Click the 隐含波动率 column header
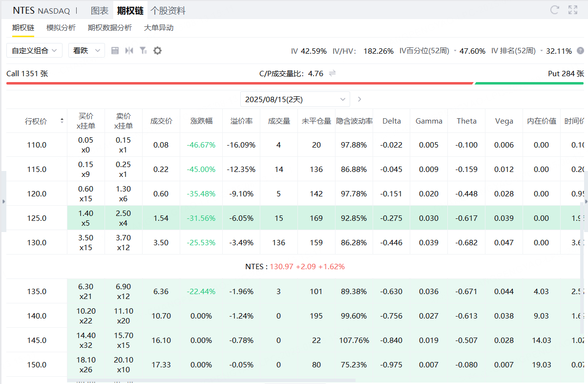The image size is (588, 384). point(354,121)
